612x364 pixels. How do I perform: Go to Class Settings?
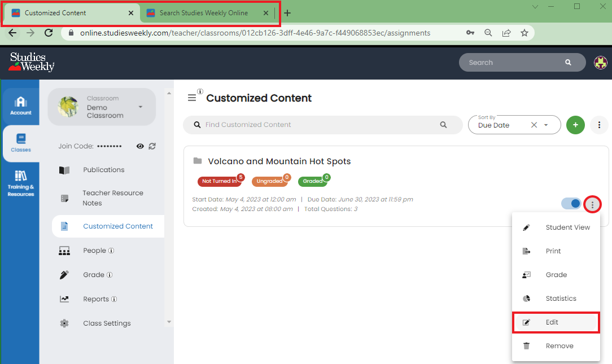[x=106, y=323]
